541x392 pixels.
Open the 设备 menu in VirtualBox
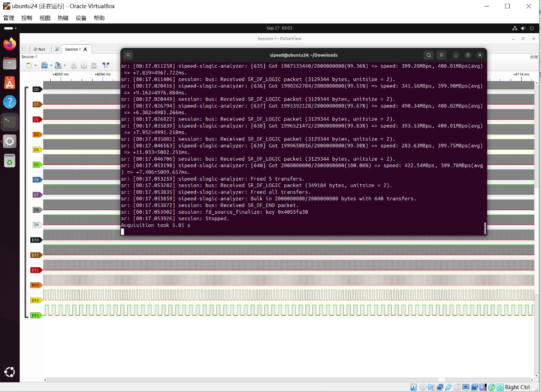click(81, 18)
